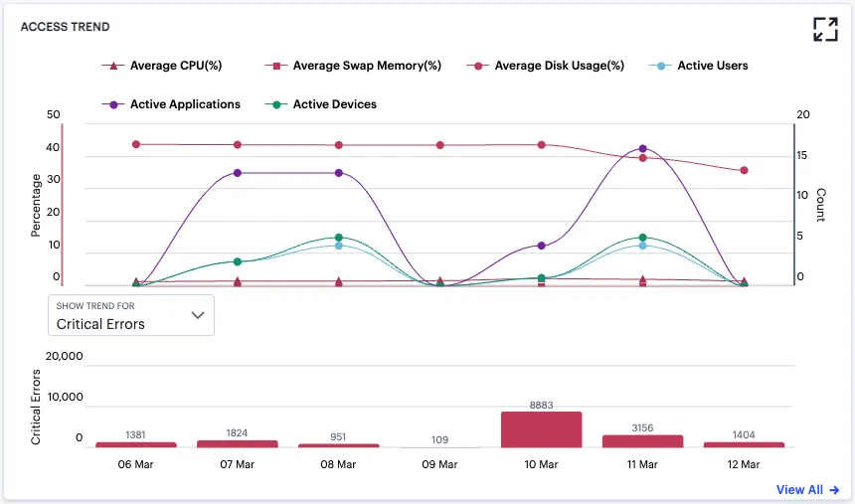Click the ACCESS TREND title
The width and height of the screenshot is (855, 504).
point(65,27)
